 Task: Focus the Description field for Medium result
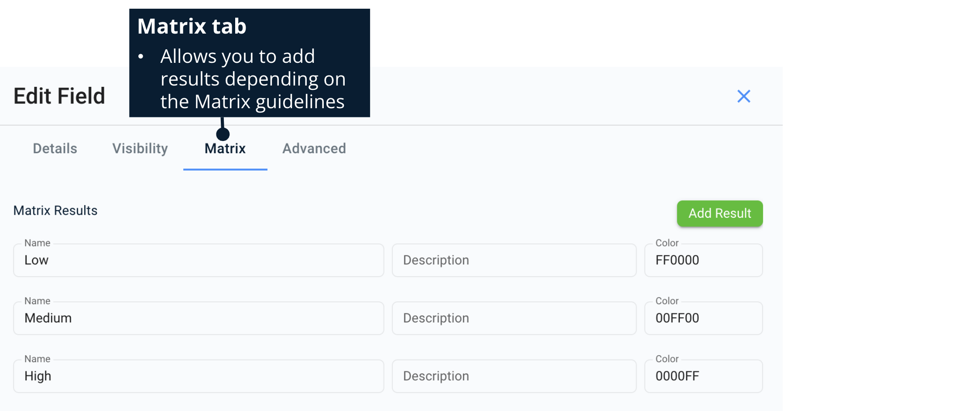pyautogui.click(x=514, y=318)
